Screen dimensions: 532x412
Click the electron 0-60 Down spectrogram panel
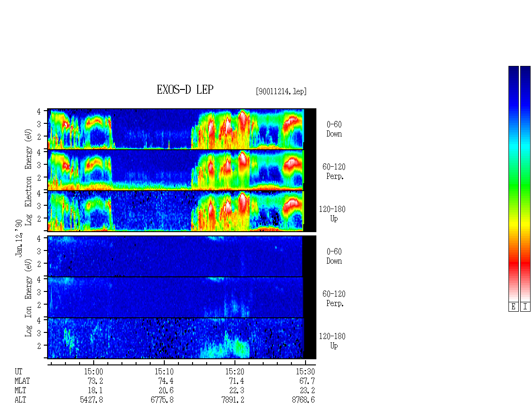(182, 129)
